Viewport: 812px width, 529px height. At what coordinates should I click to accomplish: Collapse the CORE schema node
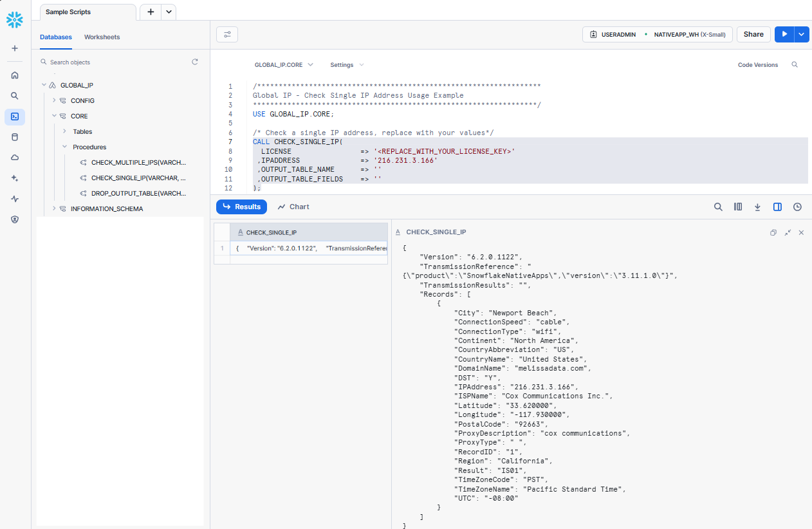[54, 116]
